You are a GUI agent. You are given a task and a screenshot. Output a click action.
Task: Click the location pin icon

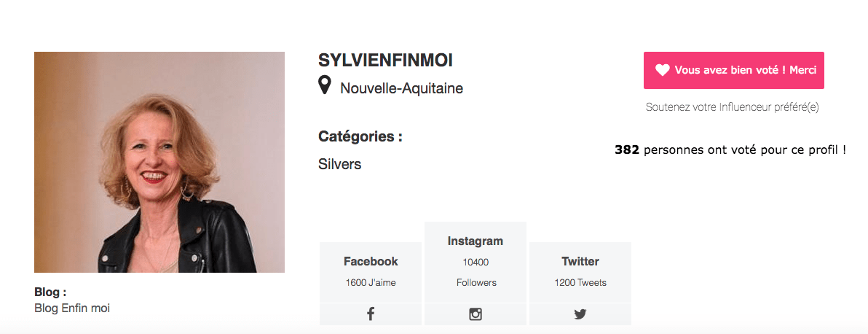coord(325,85)
